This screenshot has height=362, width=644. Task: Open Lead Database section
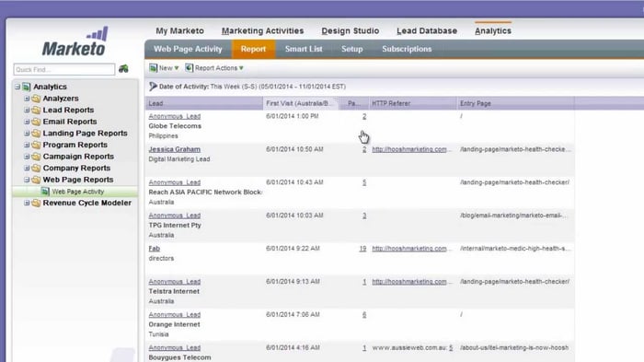pyautogui.click(x=427, y=30)
